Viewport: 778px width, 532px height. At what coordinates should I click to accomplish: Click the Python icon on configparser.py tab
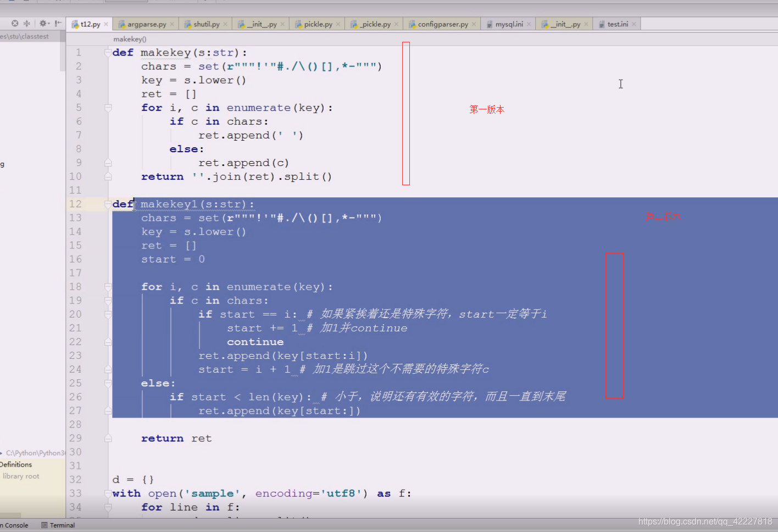(x=412, y=24)
